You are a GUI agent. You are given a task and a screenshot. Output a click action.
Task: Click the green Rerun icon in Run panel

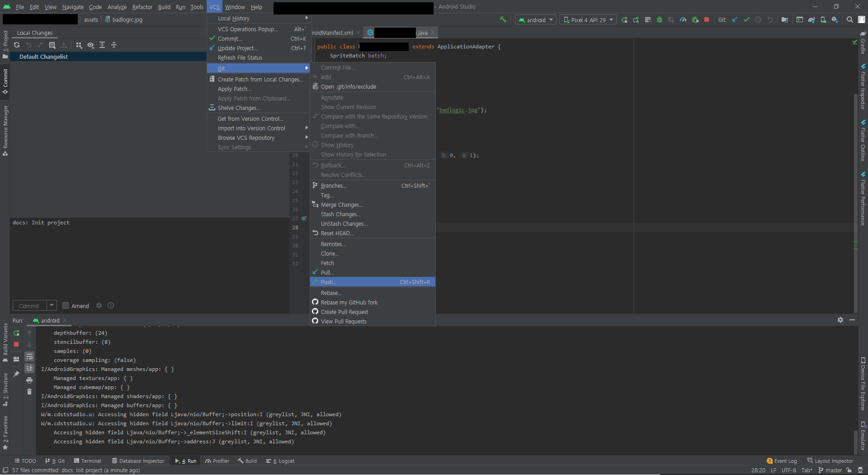(x=17, y=333)
